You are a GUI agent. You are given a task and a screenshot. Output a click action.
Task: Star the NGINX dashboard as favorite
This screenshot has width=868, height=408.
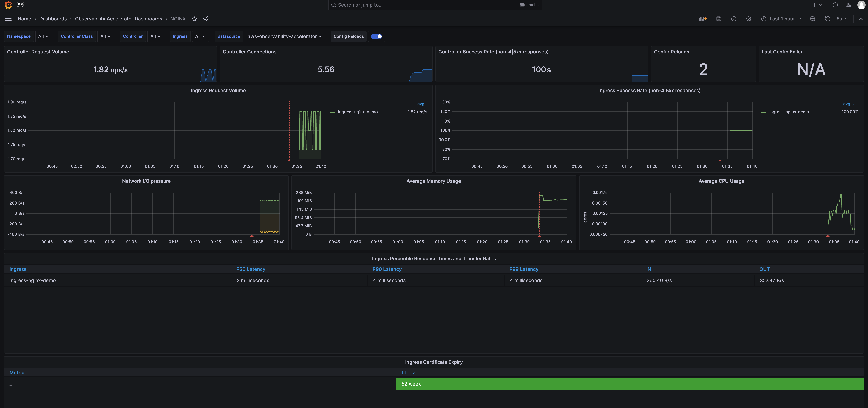tap(194, 19)
